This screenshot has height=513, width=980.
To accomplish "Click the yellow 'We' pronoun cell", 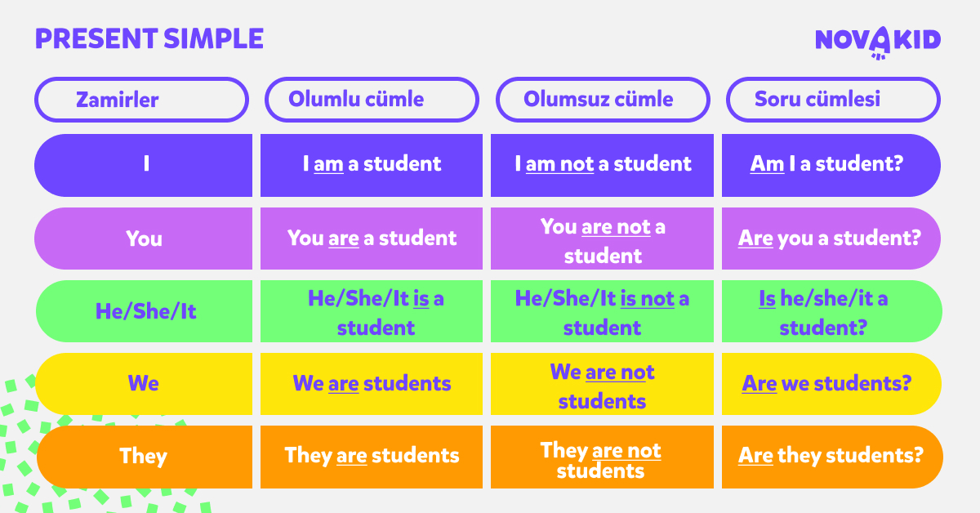I will tap(144, 383).
